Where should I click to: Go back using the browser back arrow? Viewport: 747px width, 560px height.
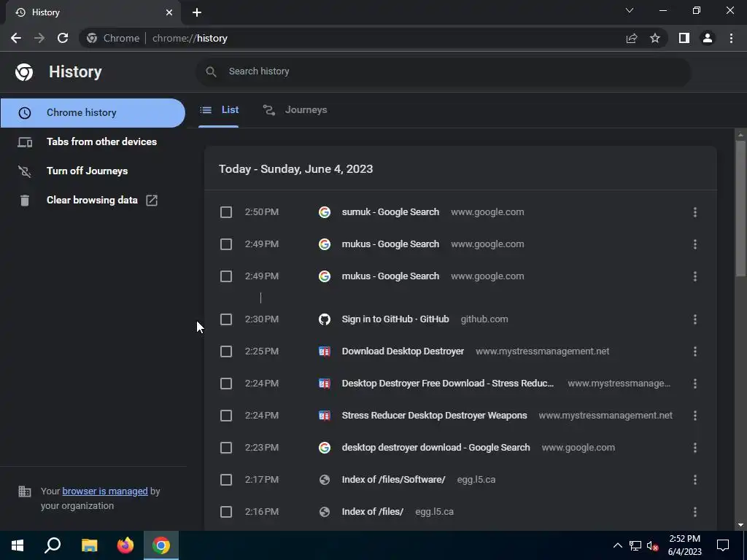pyautogui.click(x=16, y=38)
